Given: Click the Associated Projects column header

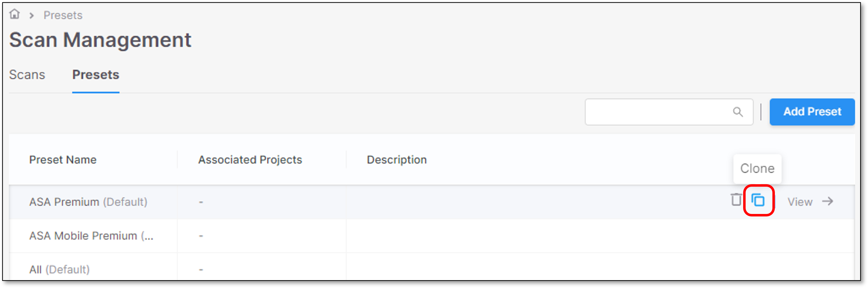Looking at the screenshot, I should (250, 160).
